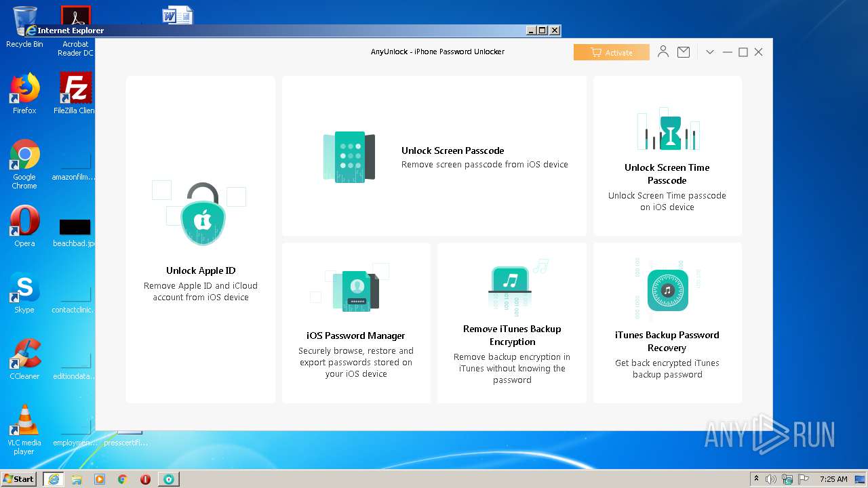The width and height of the screenshot is (868, 488).
Task: Click the taskbar clock showing 7:25 AM
Action: click(833, 479)
